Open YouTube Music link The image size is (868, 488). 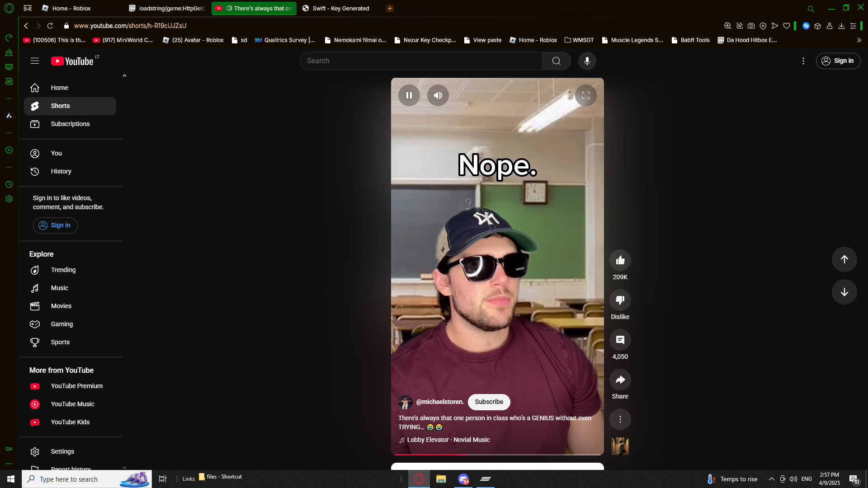click(x=70, y=404)
